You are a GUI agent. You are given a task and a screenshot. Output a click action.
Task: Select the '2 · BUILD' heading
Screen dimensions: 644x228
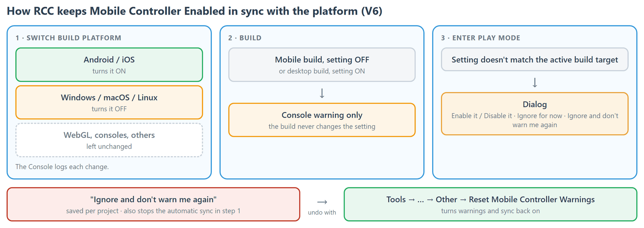tap(245, 38)
